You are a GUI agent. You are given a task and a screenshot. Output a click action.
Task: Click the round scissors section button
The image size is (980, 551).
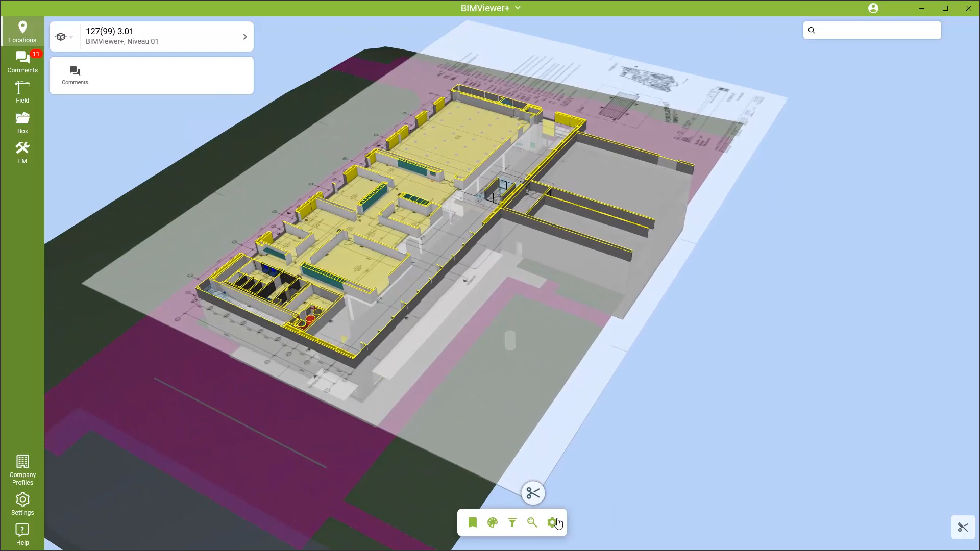tap(533, 493)
